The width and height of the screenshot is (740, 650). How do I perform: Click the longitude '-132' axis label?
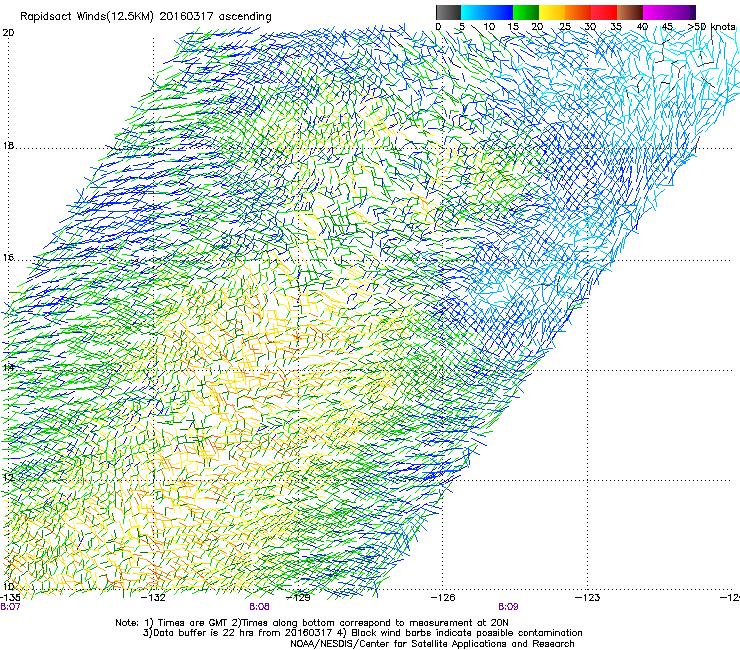[154, 598]
